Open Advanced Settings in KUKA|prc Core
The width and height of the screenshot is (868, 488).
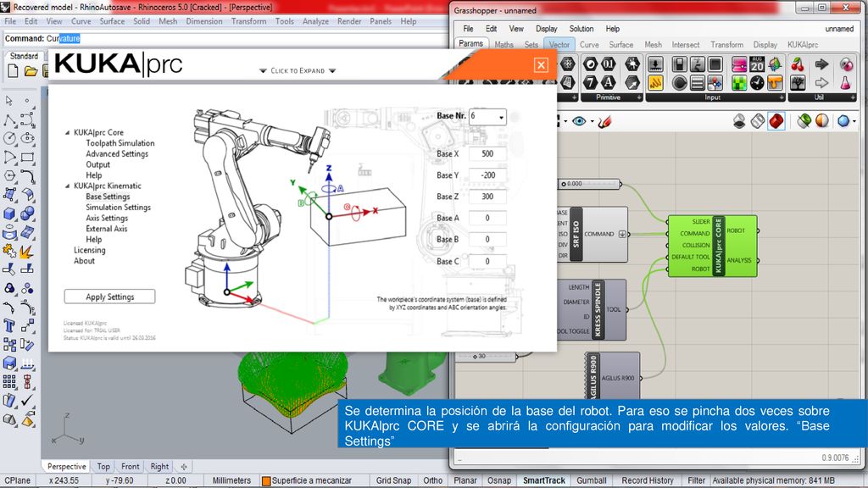pos(117,154)
